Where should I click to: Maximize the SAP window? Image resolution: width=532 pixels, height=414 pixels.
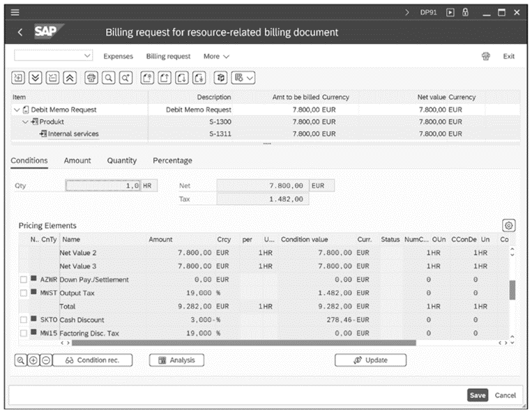click(501, 13)
